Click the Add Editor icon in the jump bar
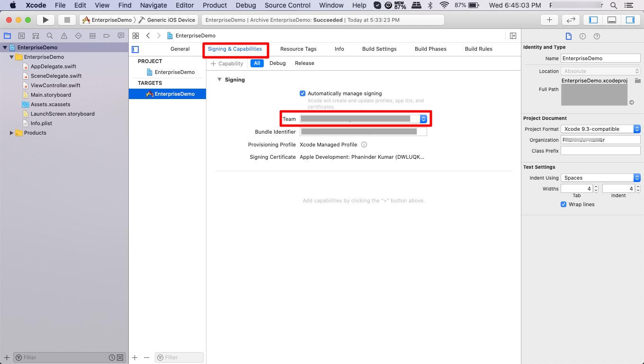The width and height of the screenshot is (644, 364). 513,36
